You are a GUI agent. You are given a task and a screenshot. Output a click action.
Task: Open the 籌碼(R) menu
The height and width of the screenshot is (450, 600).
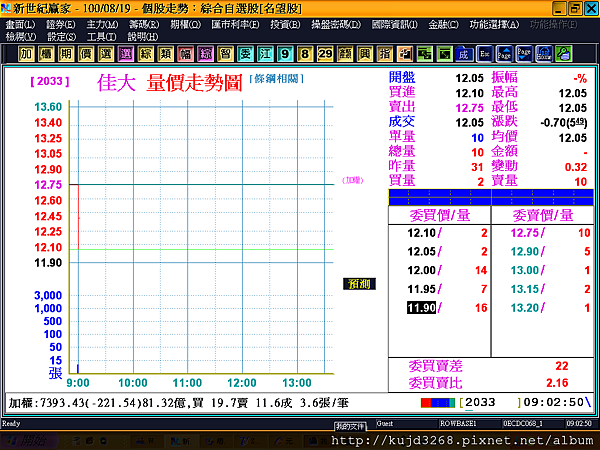point(144,24)
